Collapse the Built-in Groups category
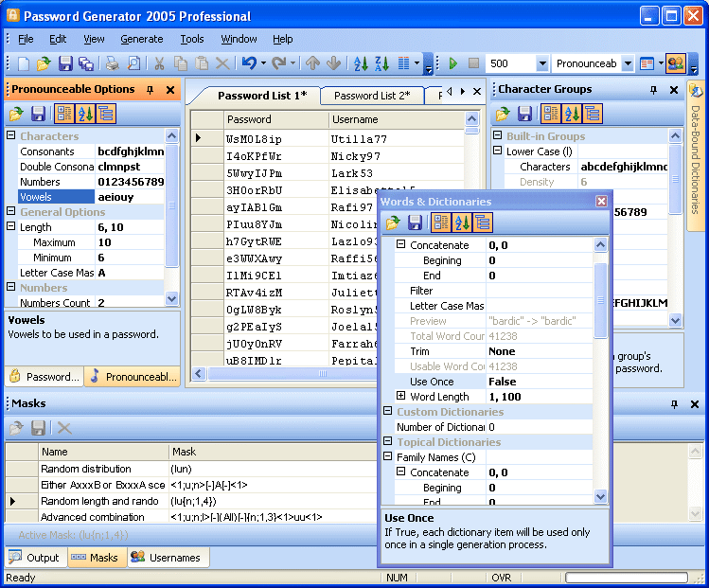The image size is (709, 588). coord(497,135)
